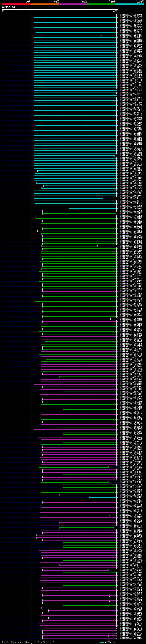Click arrowhead of A2DX41 alignment bar
The height and width of the screenshot is (644, 146).
pos(114,527)
